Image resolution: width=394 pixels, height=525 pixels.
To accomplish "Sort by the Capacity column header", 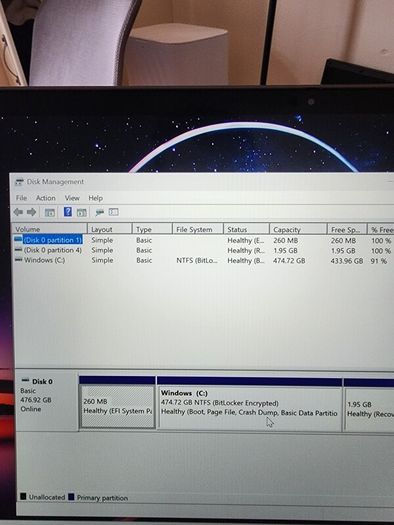I will 298,230.
